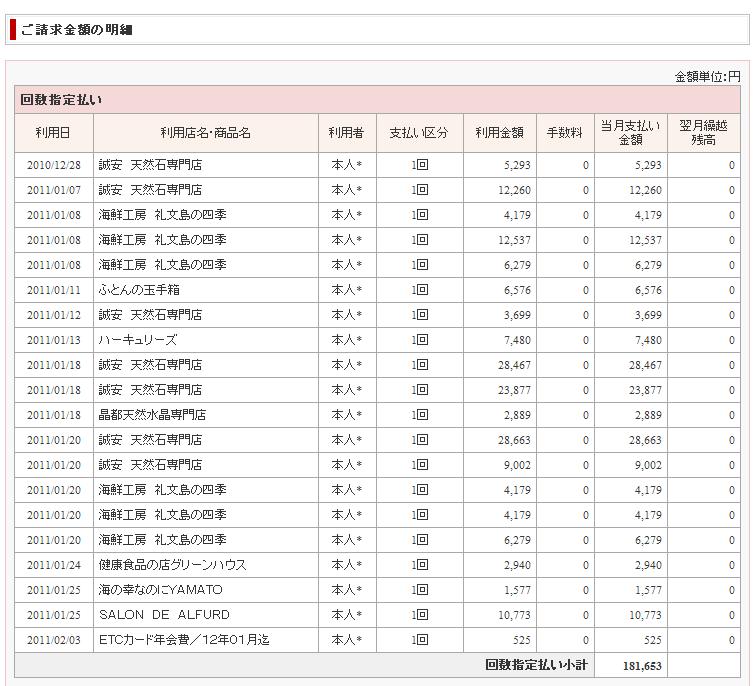Select the 利用店名・商品名 column header
The height and width of the screenshot is (686, 754).
click(x=206, y=133)
